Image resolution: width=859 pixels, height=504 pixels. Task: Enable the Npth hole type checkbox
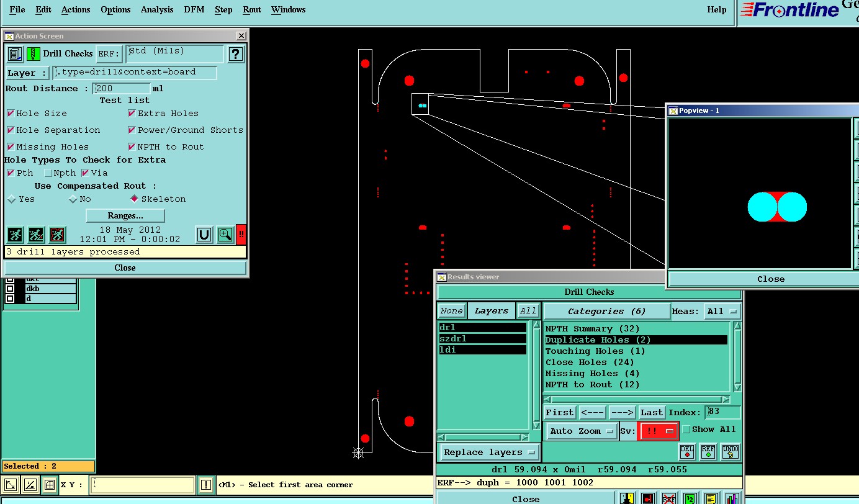48,173
